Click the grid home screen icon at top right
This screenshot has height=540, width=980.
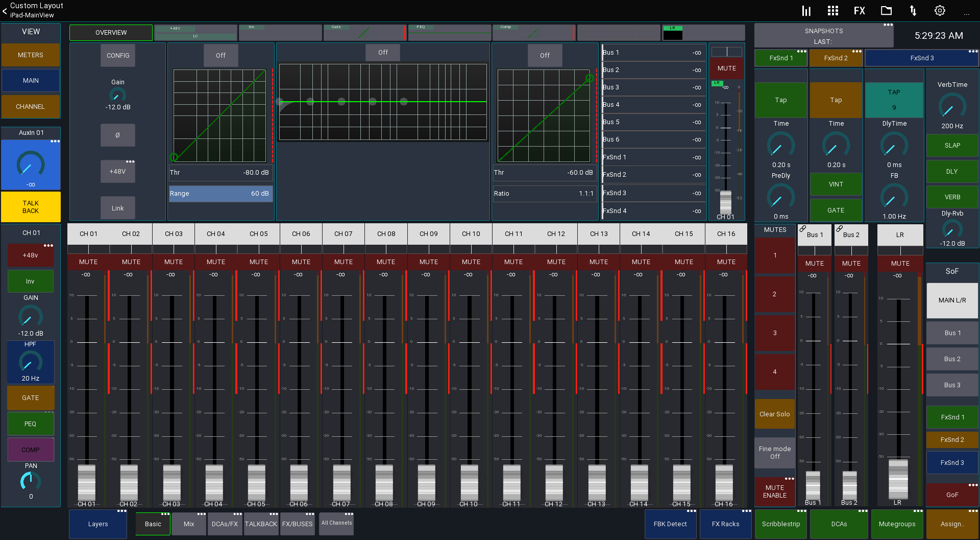833,10
